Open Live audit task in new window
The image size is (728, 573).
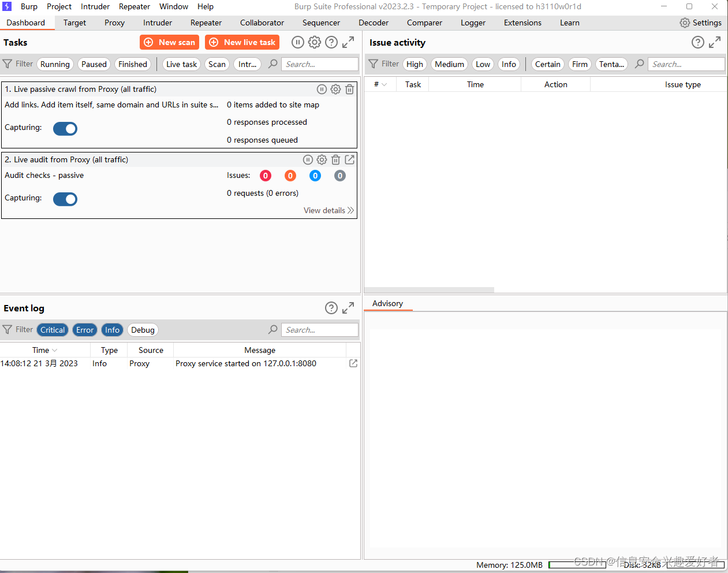coord(349,159)
